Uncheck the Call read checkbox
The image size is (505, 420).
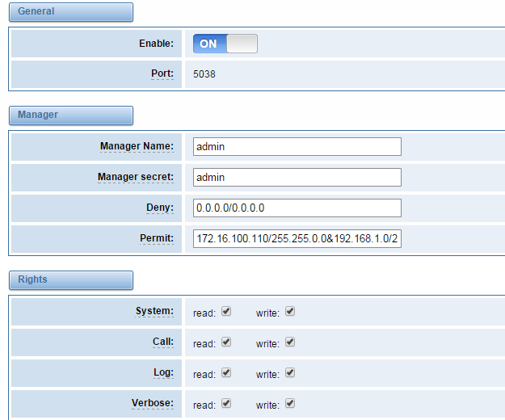coord(226,342)
